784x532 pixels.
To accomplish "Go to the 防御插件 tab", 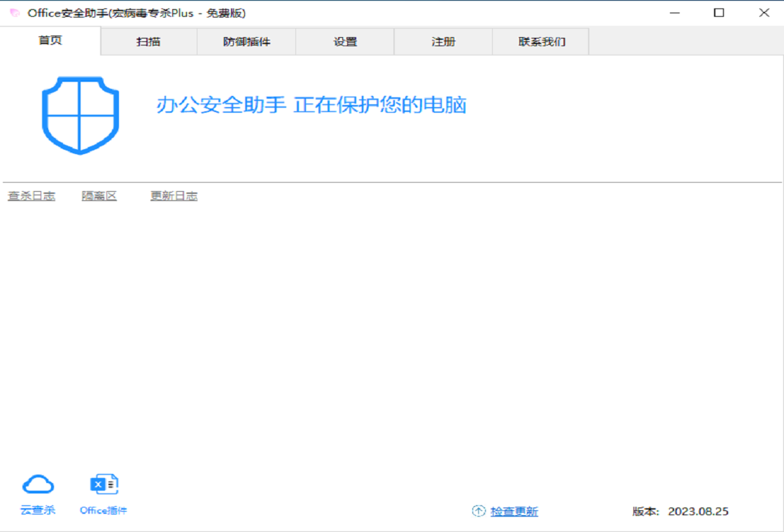I will click(x=246, y=42).
